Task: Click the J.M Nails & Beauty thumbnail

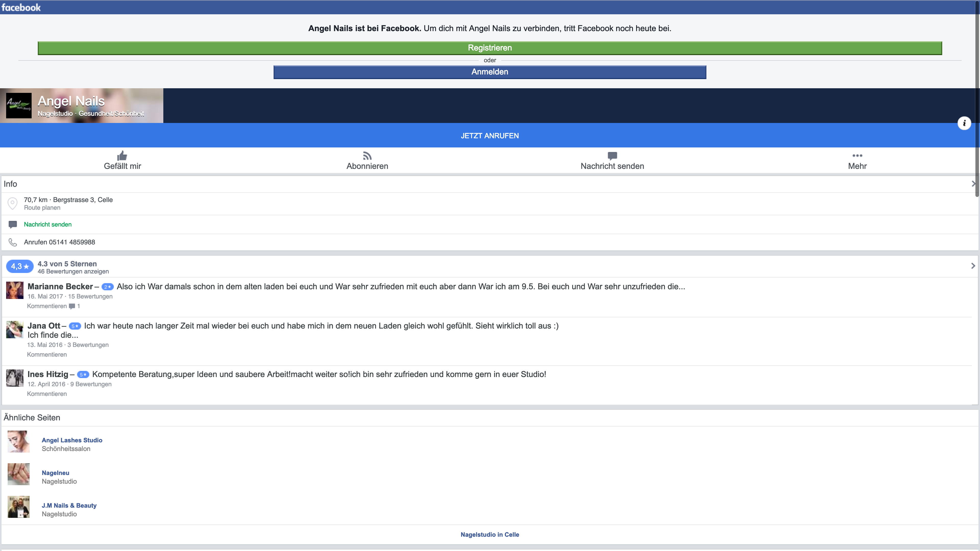Action: point(19,507)
